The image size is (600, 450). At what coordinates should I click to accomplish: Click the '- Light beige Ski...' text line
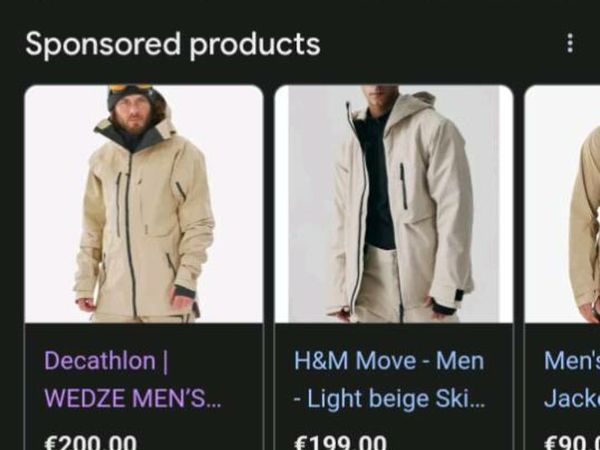389,399
